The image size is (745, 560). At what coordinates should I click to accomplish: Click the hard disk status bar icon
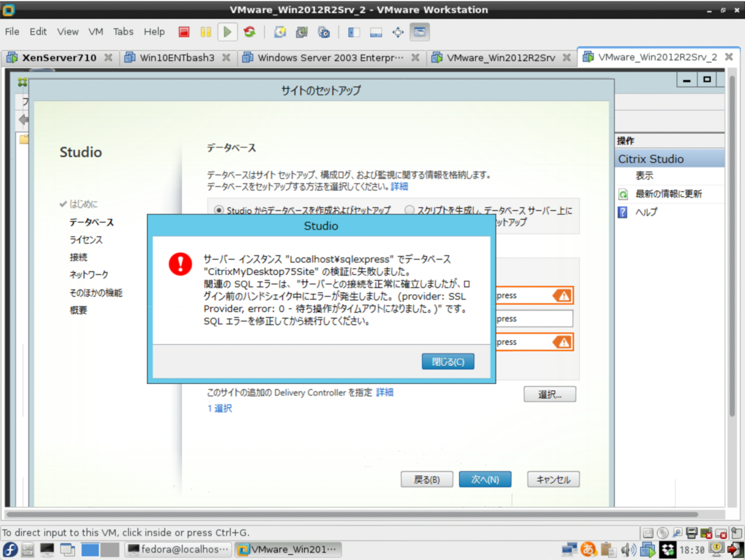648,533
